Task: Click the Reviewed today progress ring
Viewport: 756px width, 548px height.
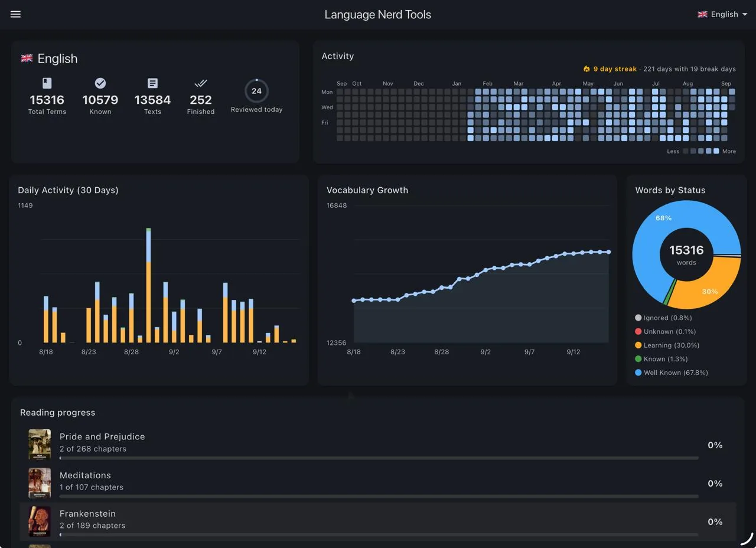Action: point(256,91)
